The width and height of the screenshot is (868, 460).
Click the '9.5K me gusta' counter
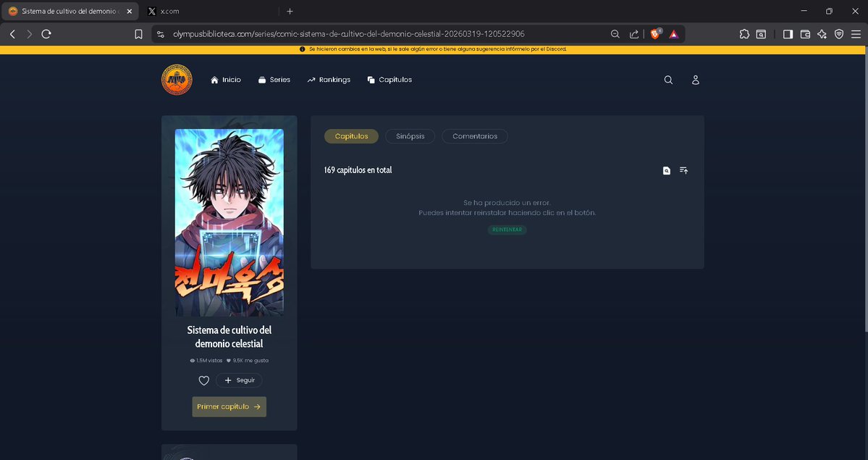point(248,361)
